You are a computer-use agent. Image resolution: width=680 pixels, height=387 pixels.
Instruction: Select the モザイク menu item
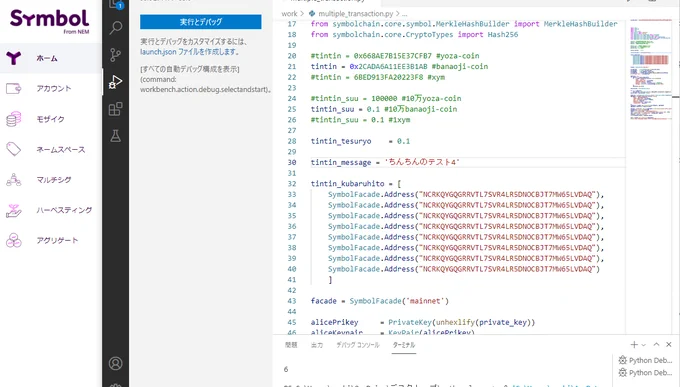click(x=50, y=119)
